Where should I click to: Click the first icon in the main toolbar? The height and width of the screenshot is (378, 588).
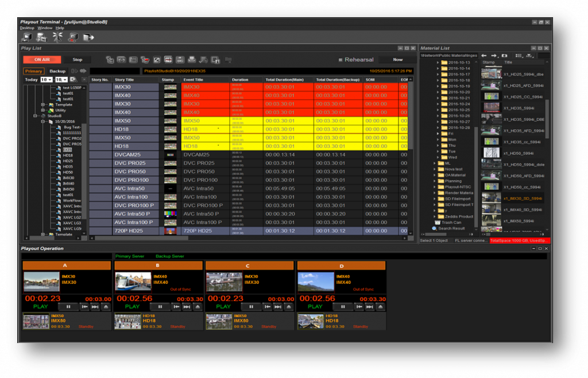coord(26,37)
